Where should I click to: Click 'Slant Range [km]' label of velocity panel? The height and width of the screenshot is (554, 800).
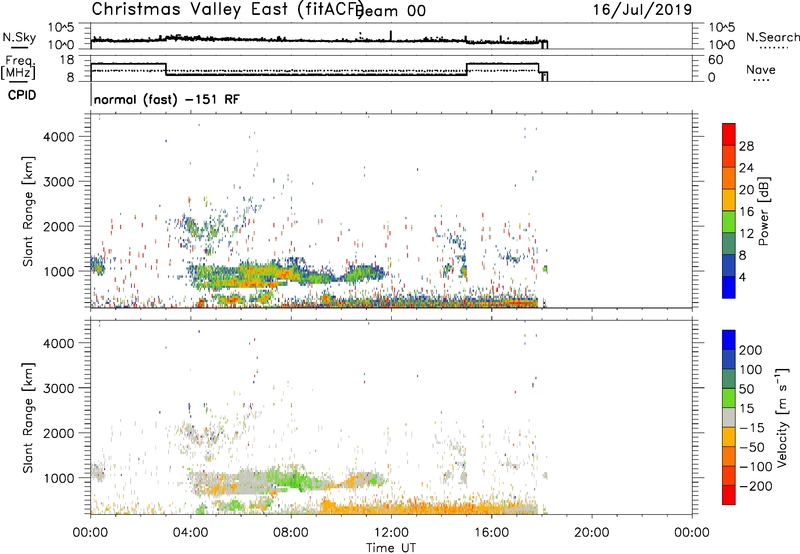pyautogui.click(x=28, y=417)
